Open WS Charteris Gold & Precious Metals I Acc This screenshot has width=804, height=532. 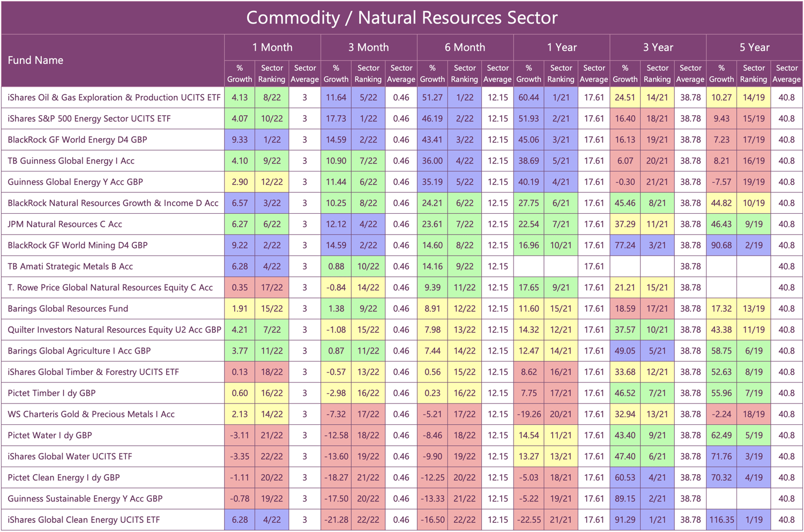pyautogui.click(x=91, y=414)
